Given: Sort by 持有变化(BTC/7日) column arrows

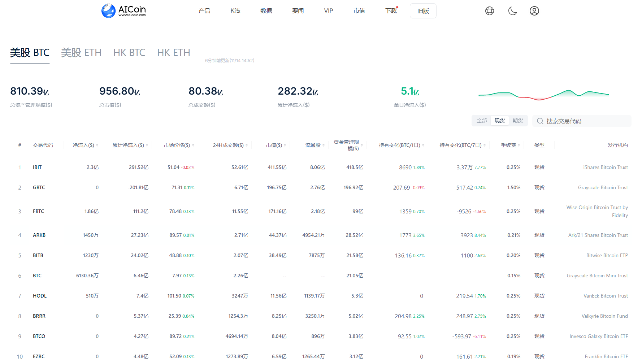Looking at the screenshot, I should coord(485,145).
